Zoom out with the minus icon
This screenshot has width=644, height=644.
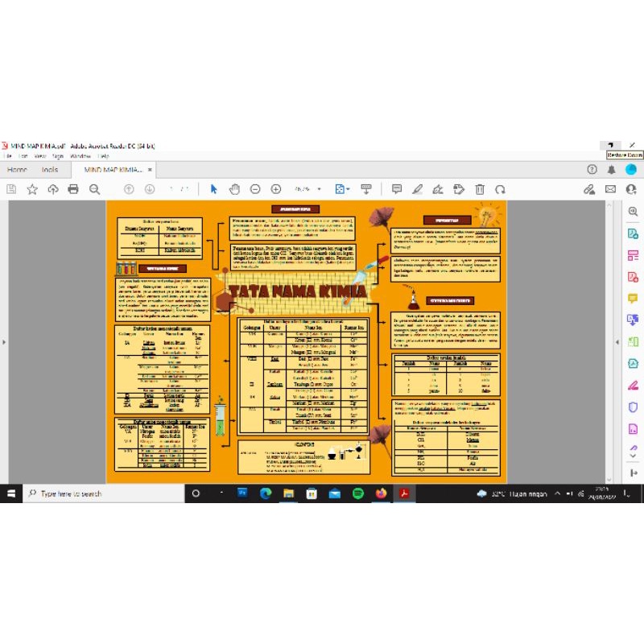pyautogui.click(x=255, y=189)
